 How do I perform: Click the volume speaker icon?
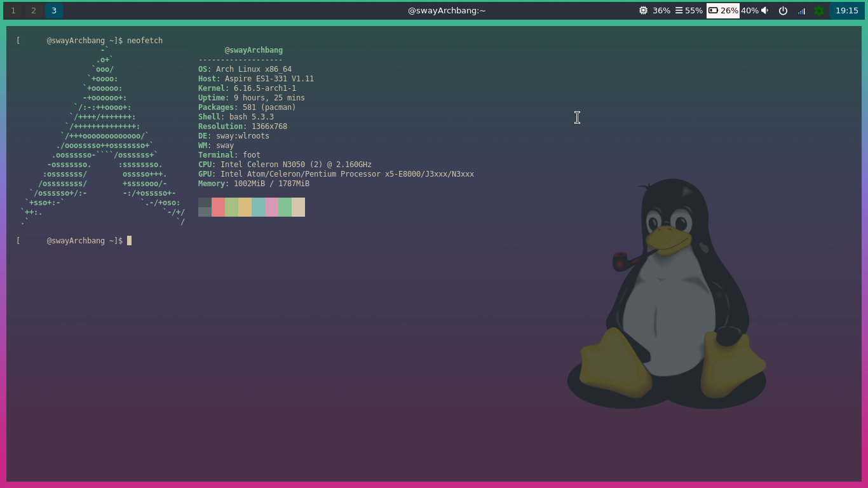pos(764,11)
